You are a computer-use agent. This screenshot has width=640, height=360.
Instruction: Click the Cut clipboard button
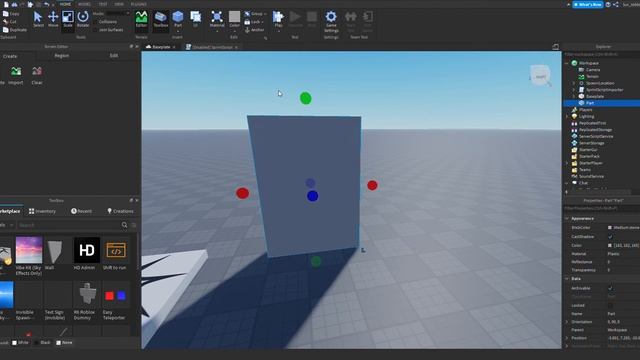[x=10, y=22]
